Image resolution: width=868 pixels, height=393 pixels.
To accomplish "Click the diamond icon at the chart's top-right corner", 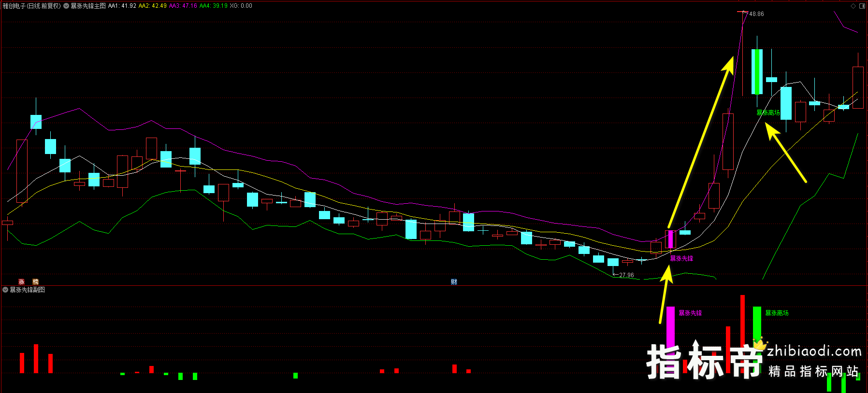I will [x=853, y=6].
